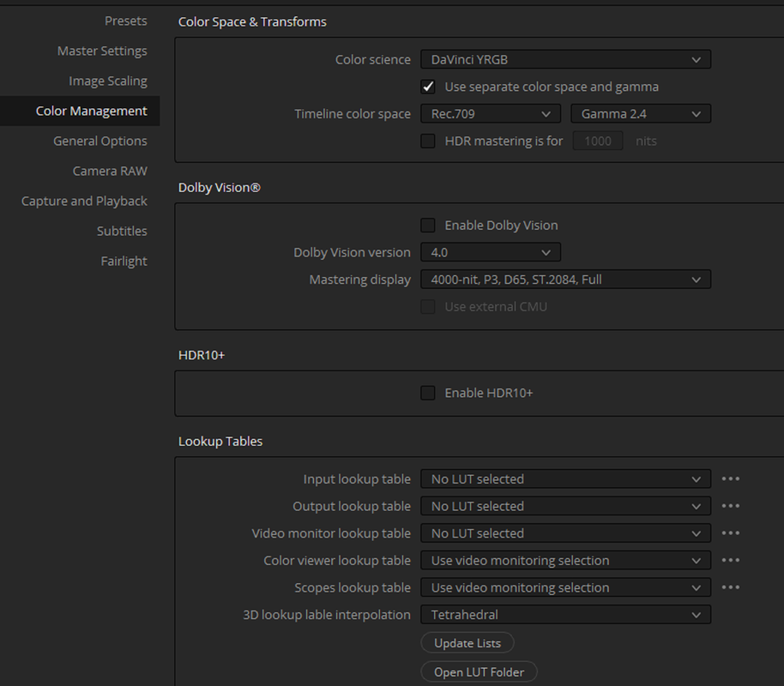784x686 pixels.
Task: Enable HDR mastering is for checkbox
Action: (428, 141)
